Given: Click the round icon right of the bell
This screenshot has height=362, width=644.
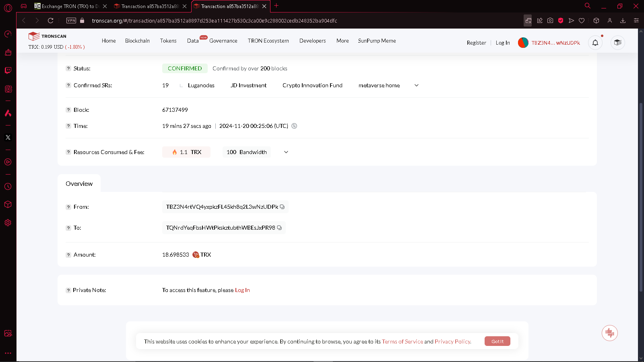Looking at the screenshot, I should click(x=618, y=43).
